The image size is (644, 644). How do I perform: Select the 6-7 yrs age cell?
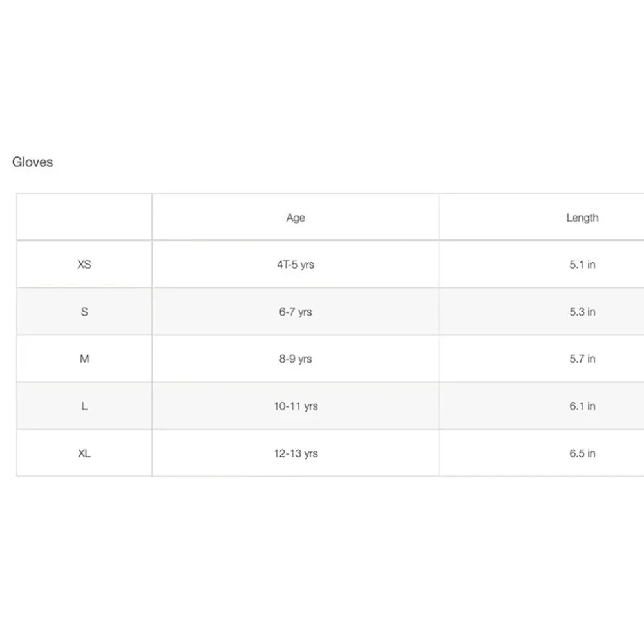point(296,312)
